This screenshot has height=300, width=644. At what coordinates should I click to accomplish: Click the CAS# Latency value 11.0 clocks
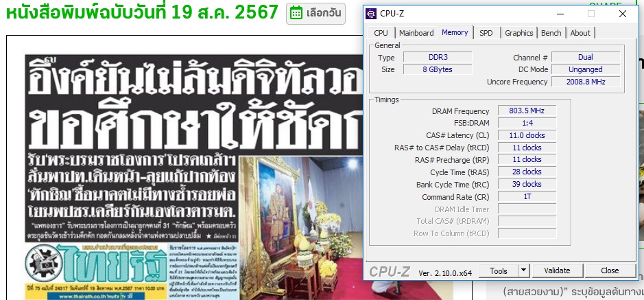tap(527, 135)
